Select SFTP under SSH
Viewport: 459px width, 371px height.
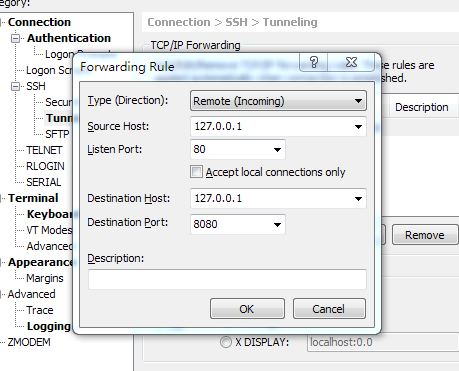coord(57,134)
